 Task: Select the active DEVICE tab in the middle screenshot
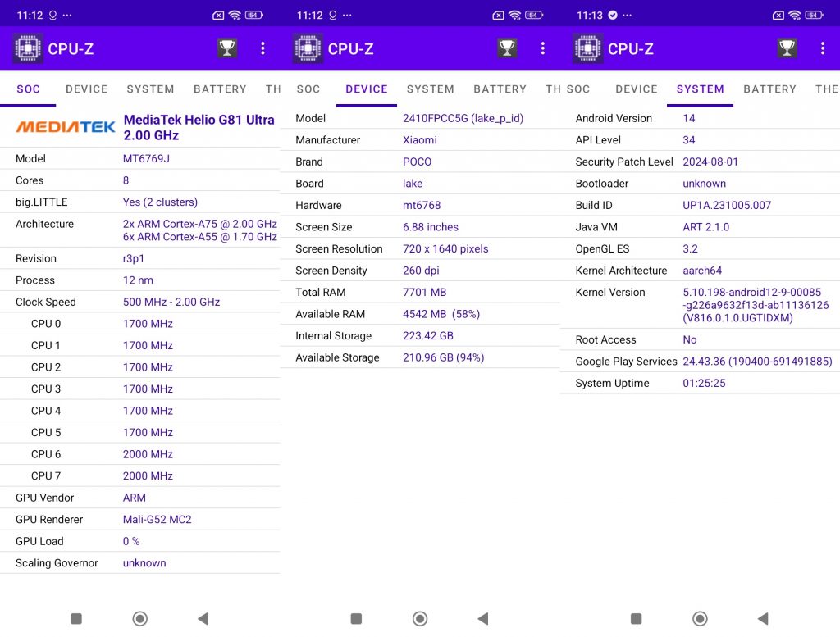(x=367, y=89)
